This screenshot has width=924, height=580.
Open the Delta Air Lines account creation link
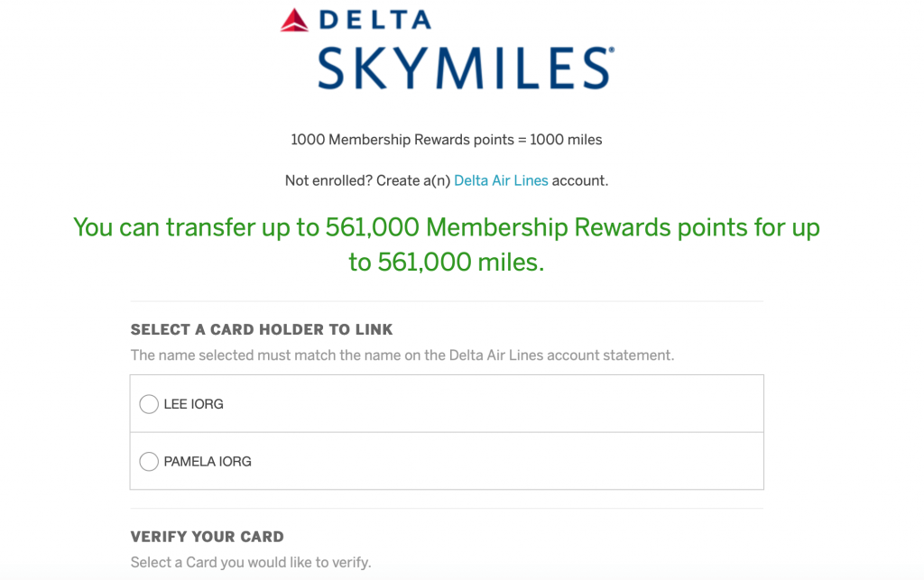(501, 180)
